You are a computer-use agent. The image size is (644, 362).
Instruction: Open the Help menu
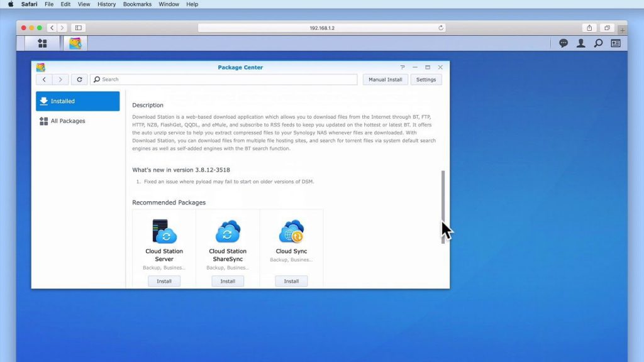click(192, 4)
